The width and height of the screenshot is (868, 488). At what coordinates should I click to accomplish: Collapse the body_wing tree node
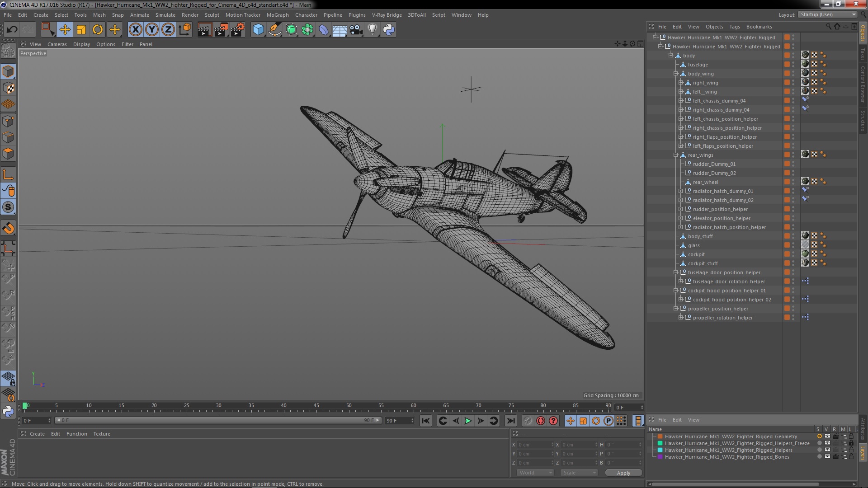676,74
